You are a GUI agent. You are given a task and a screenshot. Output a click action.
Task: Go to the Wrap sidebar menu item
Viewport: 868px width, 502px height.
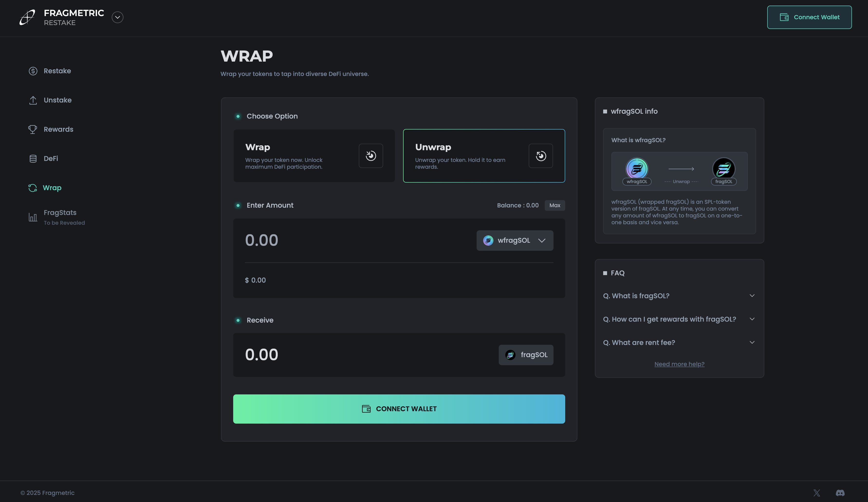coord(52,188)
